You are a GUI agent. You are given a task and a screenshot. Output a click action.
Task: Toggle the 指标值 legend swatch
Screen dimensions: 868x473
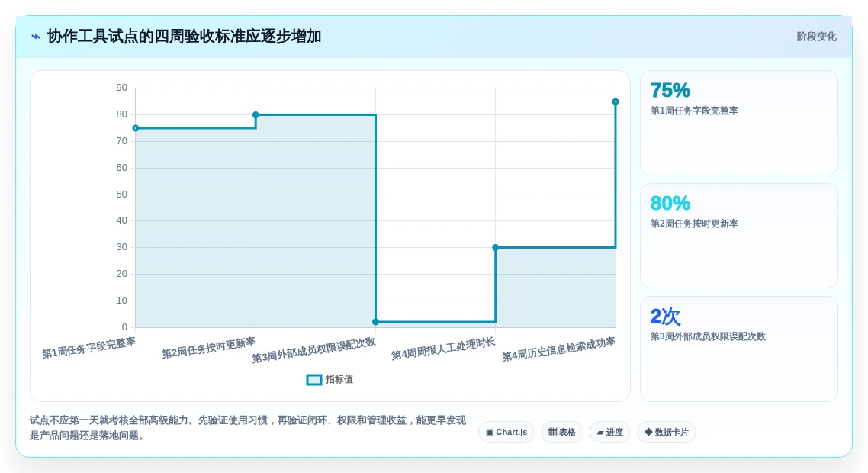click(x=314, y=380)
